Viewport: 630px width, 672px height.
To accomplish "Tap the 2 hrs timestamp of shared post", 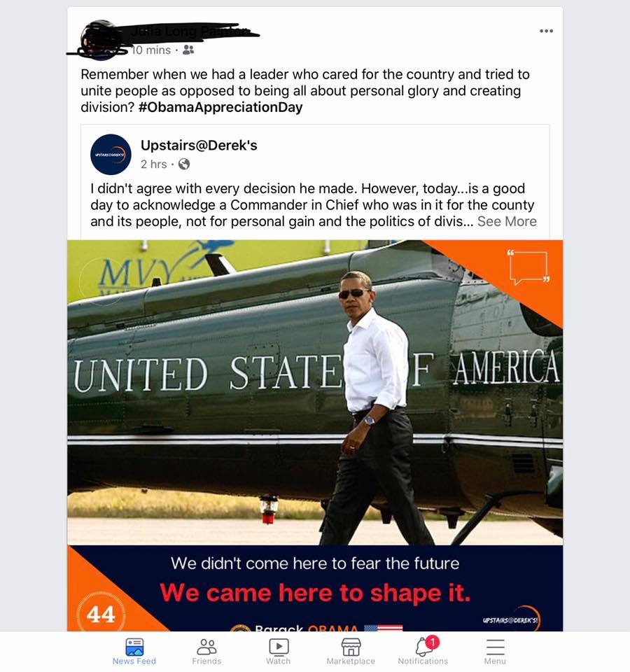I will tap(153, 164).
